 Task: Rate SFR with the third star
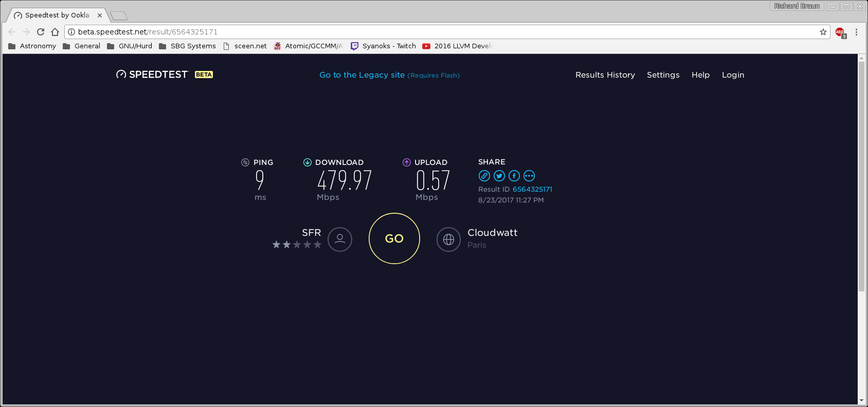pyautogui.click(x=297, y=245)
